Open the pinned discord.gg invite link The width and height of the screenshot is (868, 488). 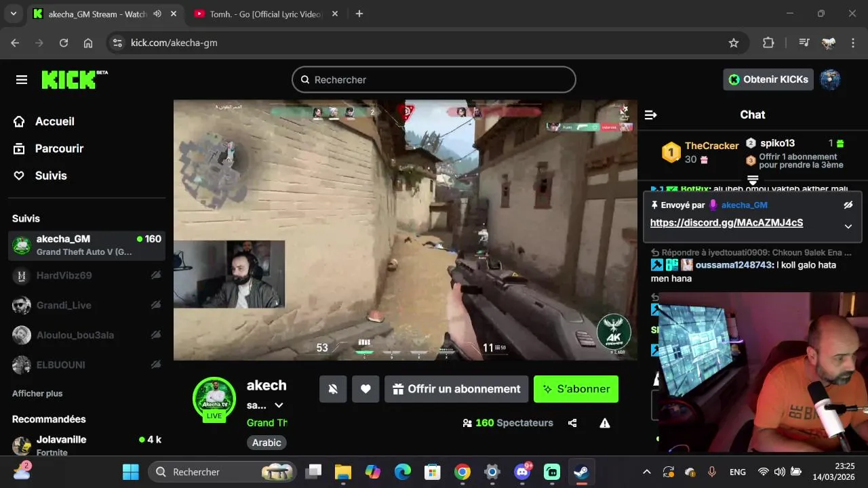(x=726, y=223)
